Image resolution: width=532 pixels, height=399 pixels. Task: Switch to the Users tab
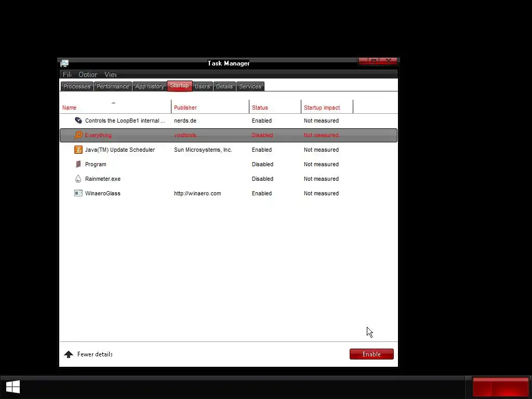pyautogui.click(x=202, y=87)
